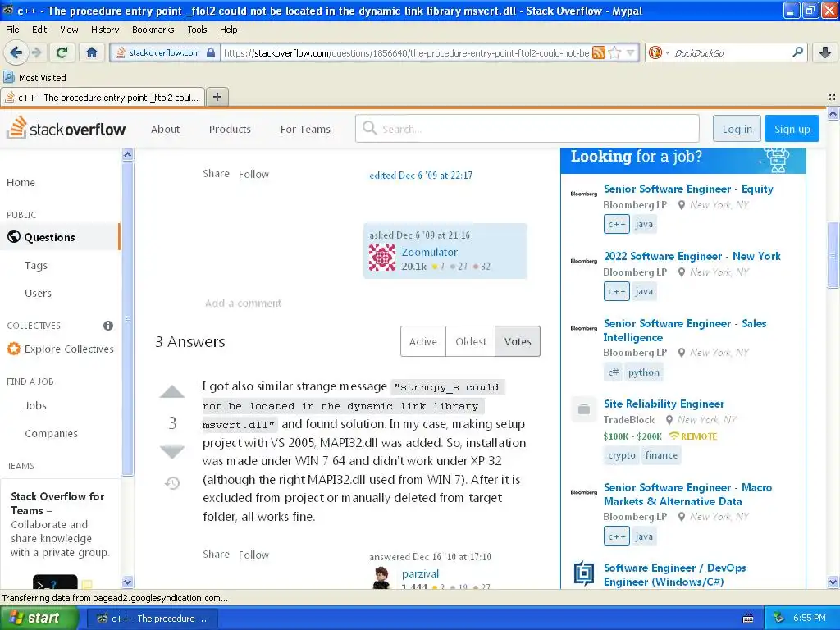
Task: Click the magnifier icon in DuckDuckGo search box
Action: point(797,52)
